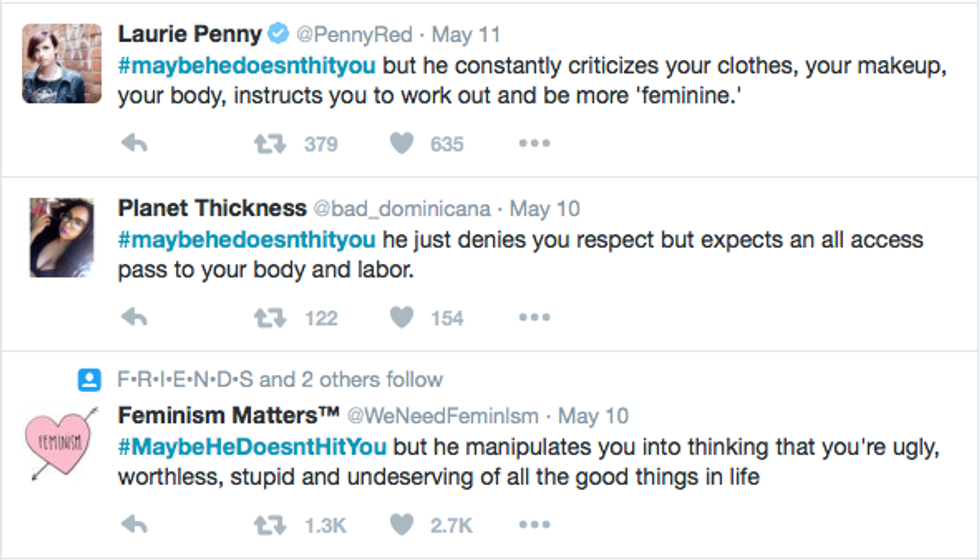This screenshot has height=560, width=980.
Task: Click the followers person icon above Feminism Matters
Action: coord(90,380)
